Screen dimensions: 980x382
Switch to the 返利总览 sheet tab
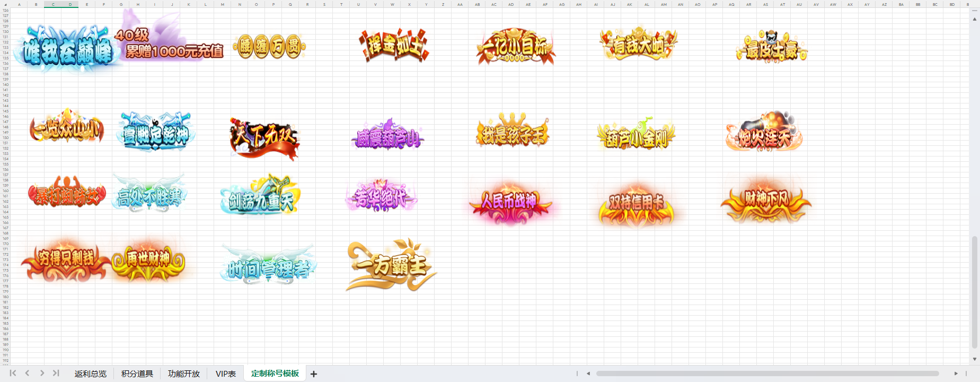click(90, 374)
